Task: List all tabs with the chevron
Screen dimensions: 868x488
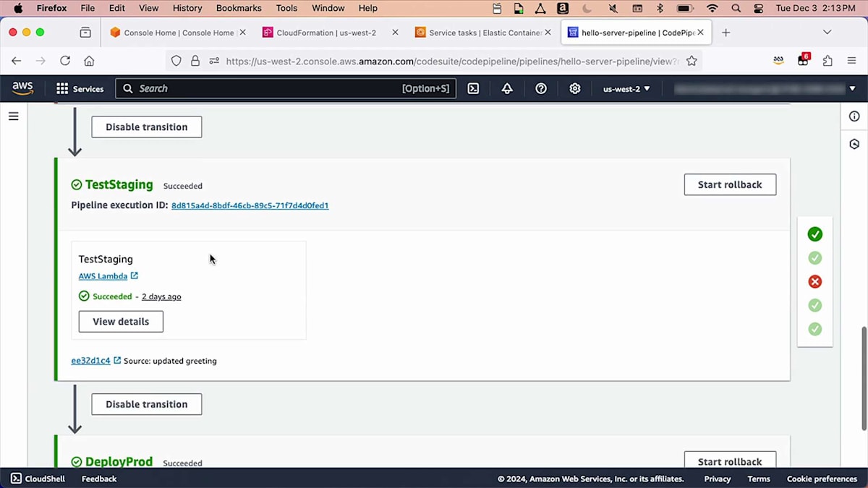Action: [827, 33]
